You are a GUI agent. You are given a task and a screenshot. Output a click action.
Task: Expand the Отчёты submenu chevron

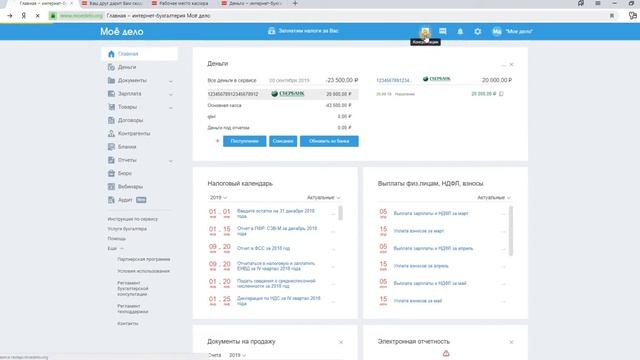click(171, 160)
